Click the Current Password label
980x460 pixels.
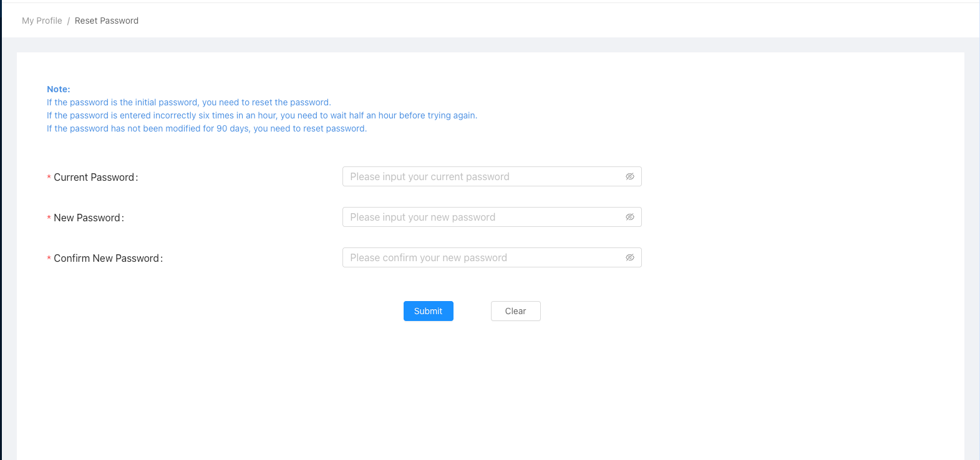94,178
